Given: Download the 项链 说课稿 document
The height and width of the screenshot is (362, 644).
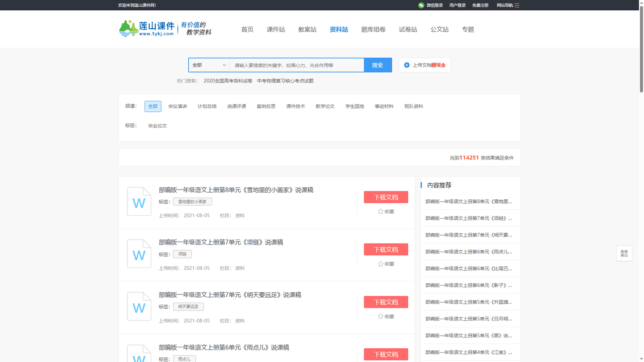Looking at the screenshot, I should click(386, 249).
